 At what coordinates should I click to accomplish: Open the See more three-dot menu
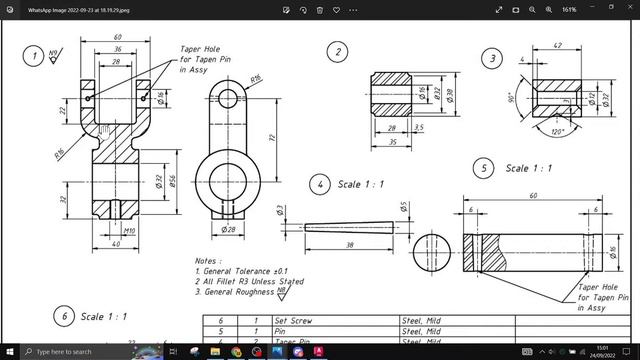(x=353, y=10)
